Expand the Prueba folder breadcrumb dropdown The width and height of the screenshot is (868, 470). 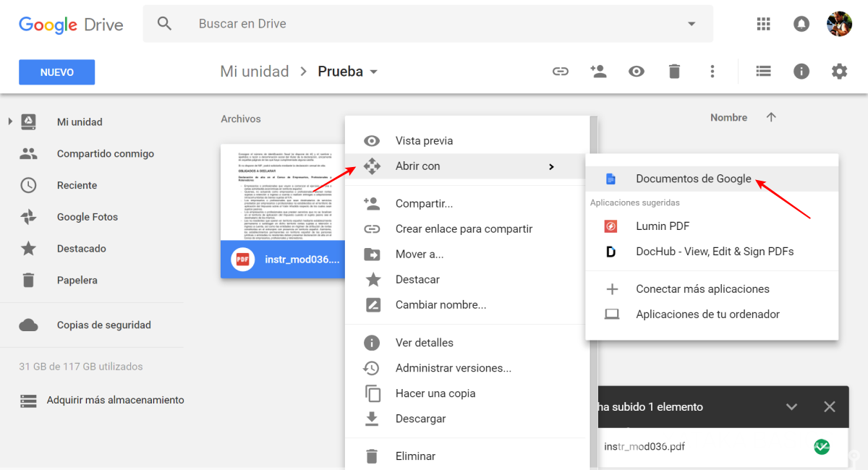pyautogui.click(x=374, y=71)
